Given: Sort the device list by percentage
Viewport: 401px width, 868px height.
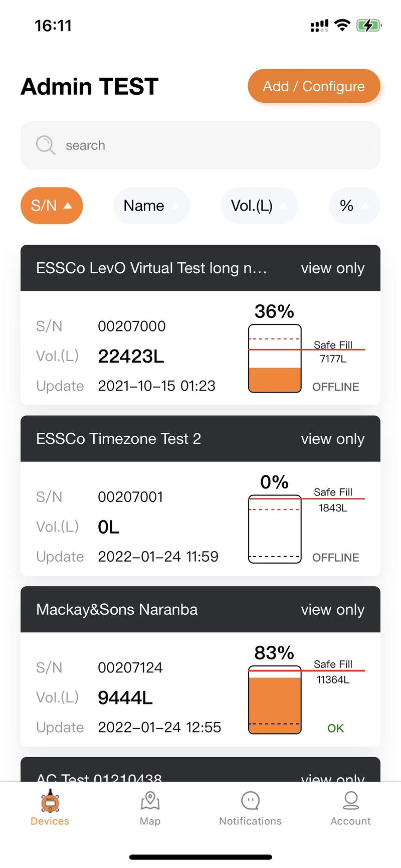Looking at the screenshot, I should coord(354,206).
